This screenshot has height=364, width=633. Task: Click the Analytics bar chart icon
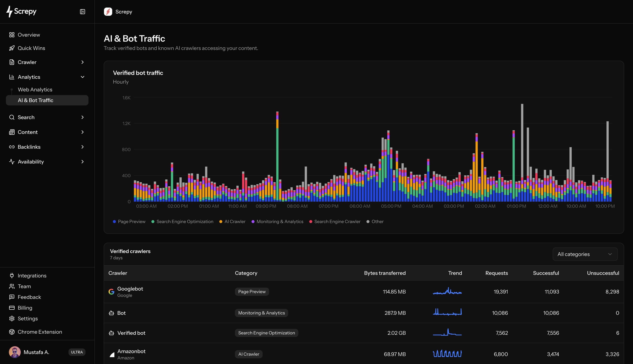coord(12,77)
